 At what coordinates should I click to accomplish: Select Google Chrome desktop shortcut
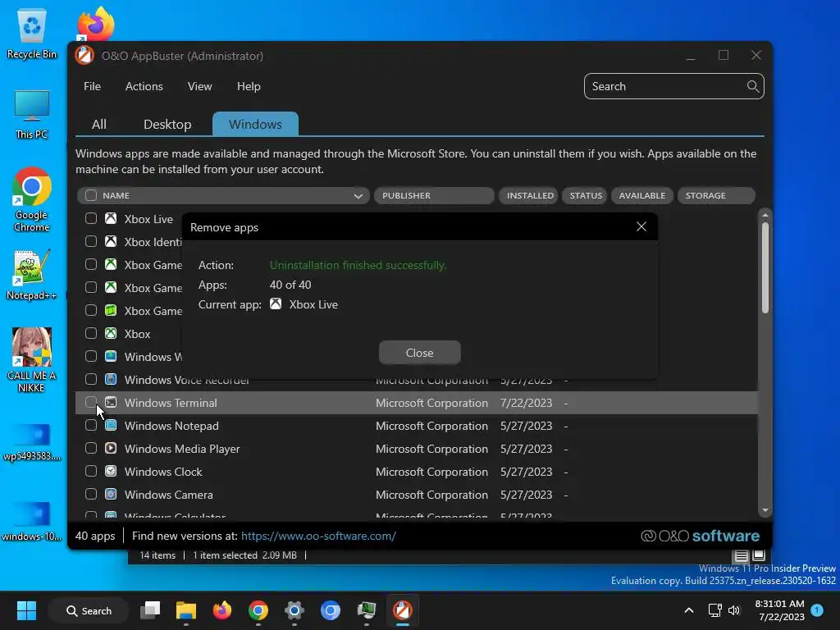pos(32,199)
